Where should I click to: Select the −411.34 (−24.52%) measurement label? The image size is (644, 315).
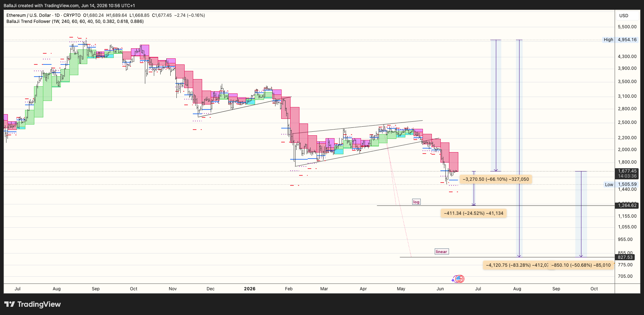474,213
